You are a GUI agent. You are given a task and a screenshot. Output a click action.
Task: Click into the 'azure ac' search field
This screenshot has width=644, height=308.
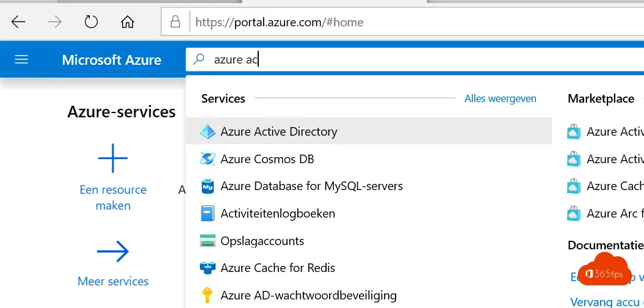(x=415, y=60)
